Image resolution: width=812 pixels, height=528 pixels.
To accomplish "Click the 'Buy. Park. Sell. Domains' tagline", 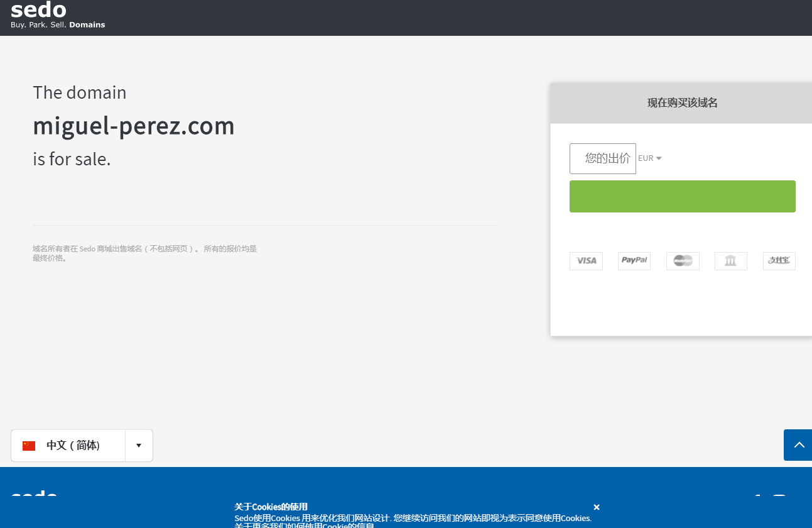I will click(58, 25).
